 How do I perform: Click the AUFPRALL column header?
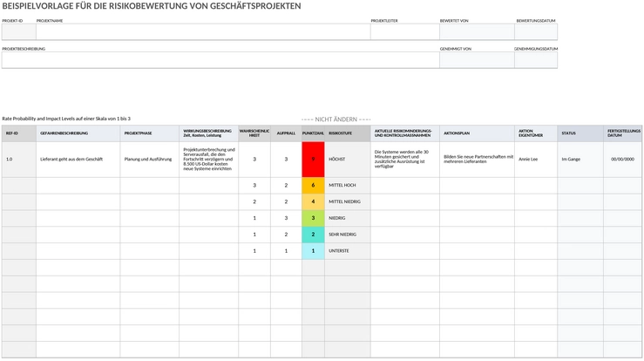coord(286,133)
